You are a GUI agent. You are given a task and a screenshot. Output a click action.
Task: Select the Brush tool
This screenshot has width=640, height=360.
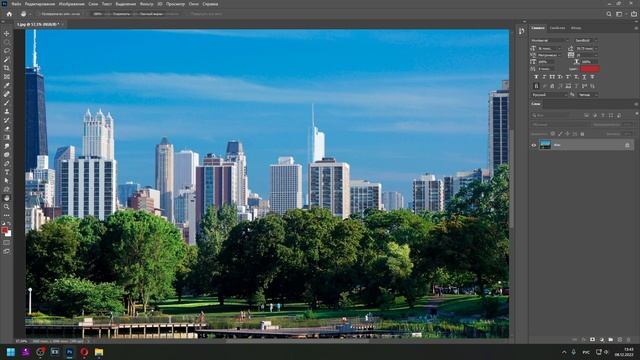pos(7,103)
